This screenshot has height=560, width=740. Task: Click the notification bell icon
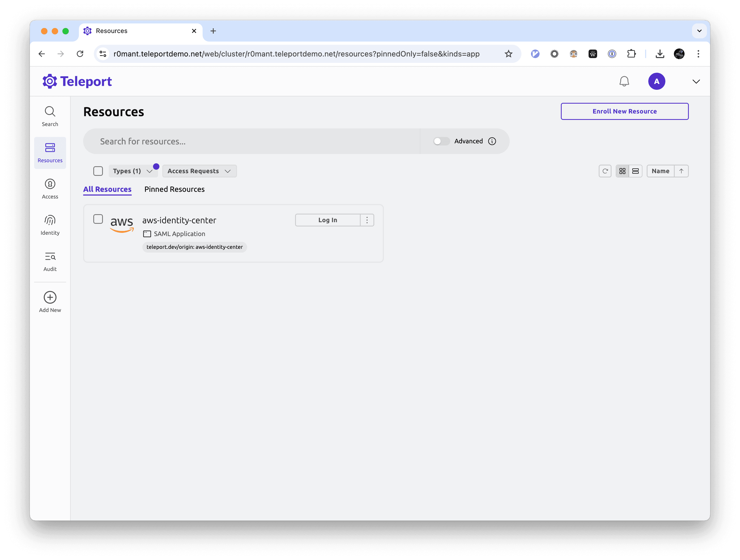624,81
